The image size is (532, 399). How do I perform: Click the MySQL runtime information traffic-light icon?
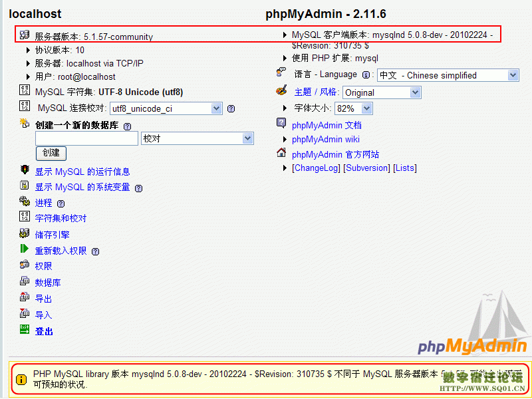pos(25,170)
